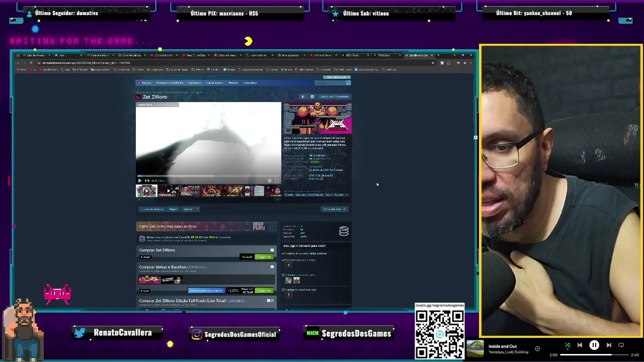Open the Sua loja store menu
This screenshot has width=644, height=362.
(146, 83)
